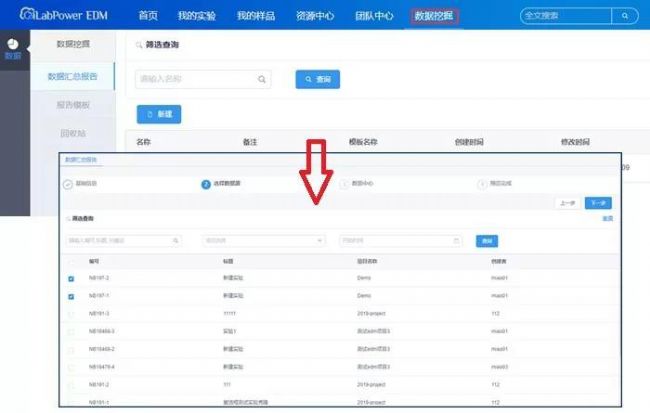Click the 请输入名称 name input field

pos(195,79)
